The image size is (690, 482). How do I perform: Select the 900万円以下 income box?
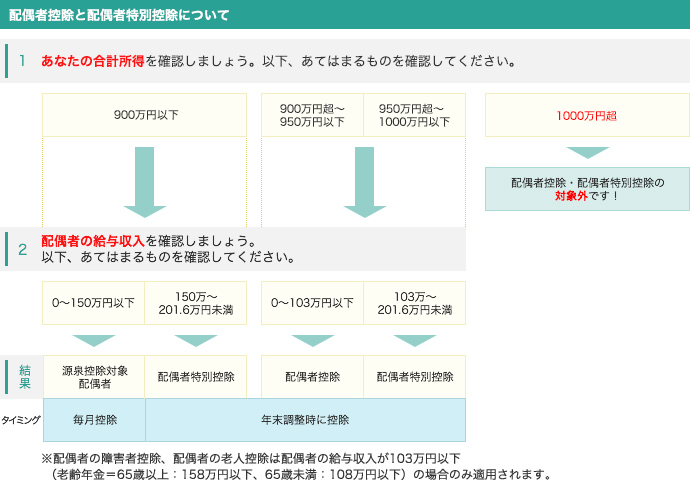145,115
